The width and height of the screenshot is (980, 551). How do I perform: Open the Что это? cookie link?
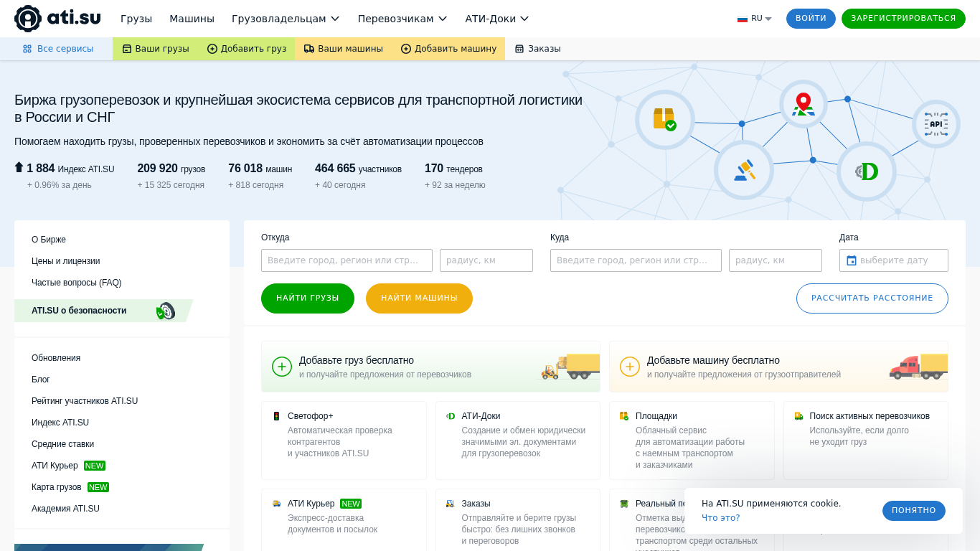pyautogui.click(x=720, y=518)
